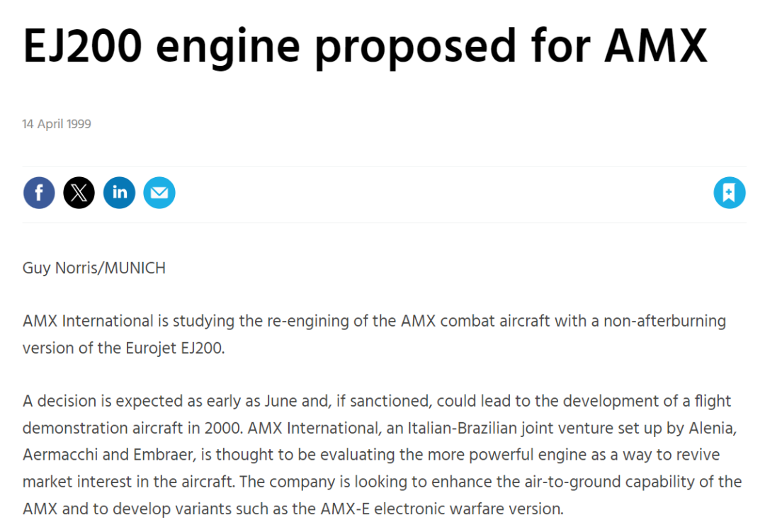Click the word MUNICH in the byline
Image resolution: width=765 pixels, height=532 pixels.
[x=135, y=268]
